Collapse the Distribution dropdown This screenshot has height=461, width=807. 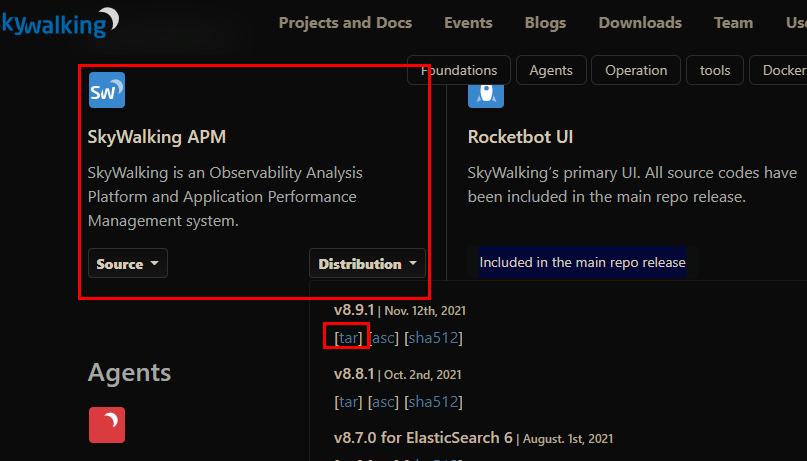click(367, 264)
